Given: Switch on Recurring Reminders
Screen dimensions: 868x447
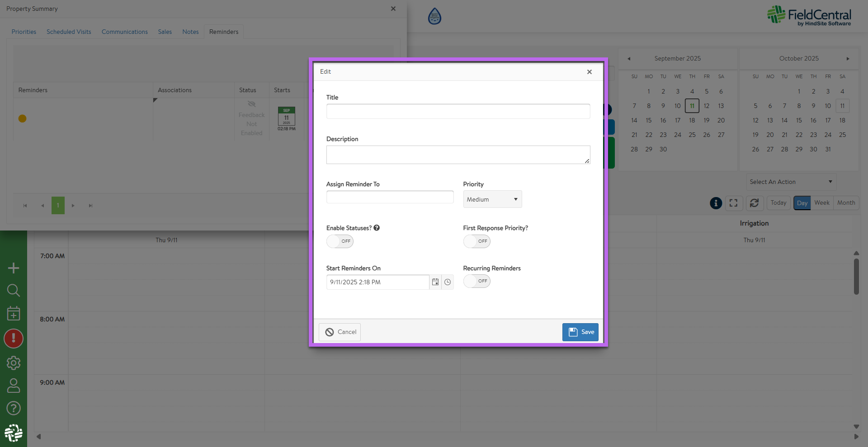Looking at the screenshot, I should (476, 281).
